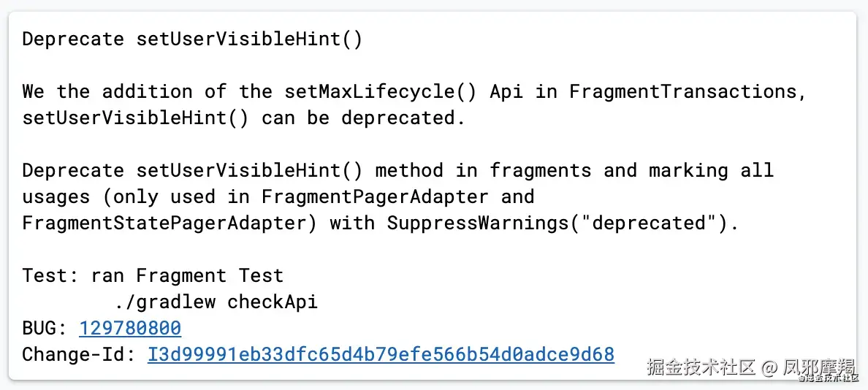Click "setUserVisibleHint() can be deprecated." line
This screenshot has width=868, height=390.
point(243,118)
